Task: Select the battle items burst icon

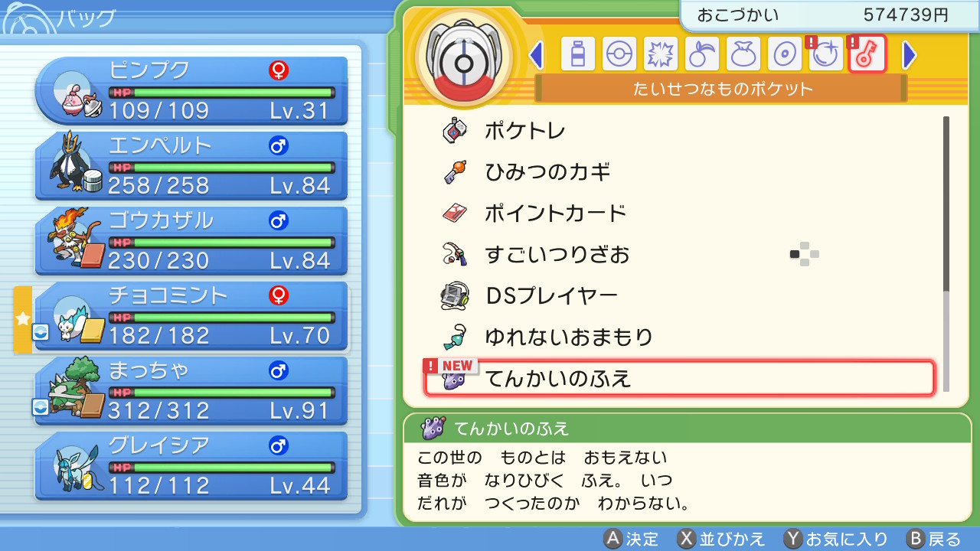Action: [660, 54]
